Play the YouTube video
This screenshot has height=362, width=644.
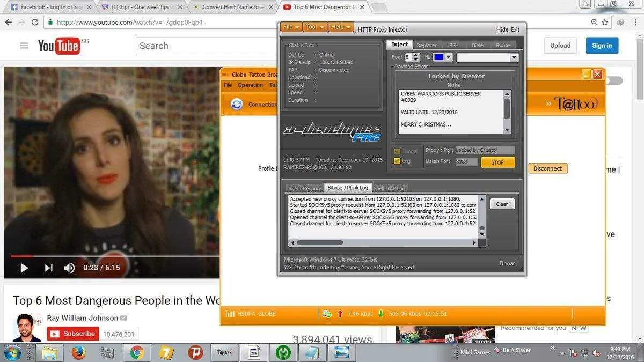(24, 268)
